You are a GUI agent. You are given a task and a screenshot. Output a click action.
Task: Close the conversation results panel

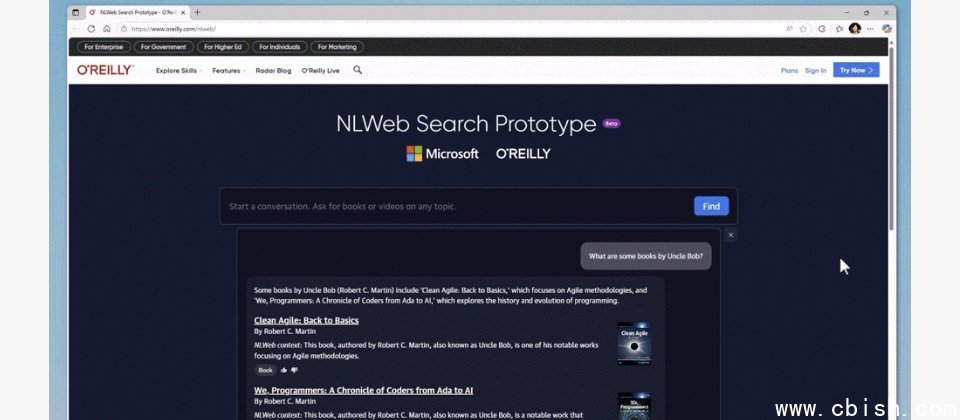730,235
